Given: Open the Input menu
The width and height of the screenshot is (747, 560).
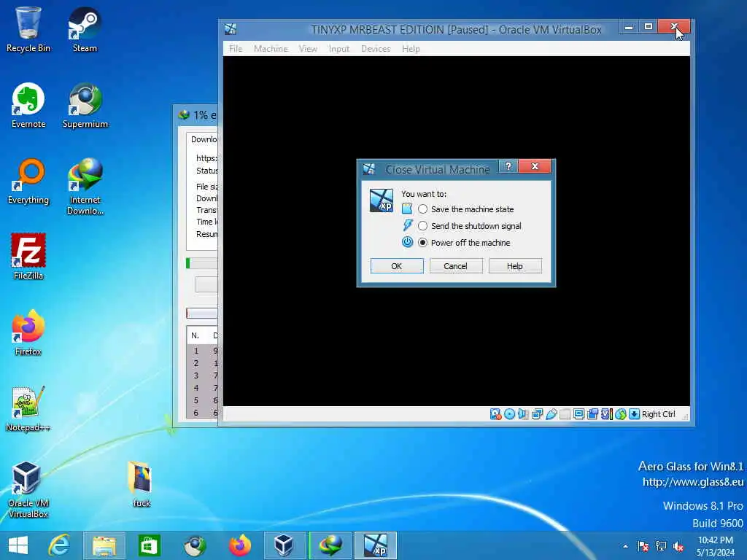Looking at the screenshot, I should point(338,49).
